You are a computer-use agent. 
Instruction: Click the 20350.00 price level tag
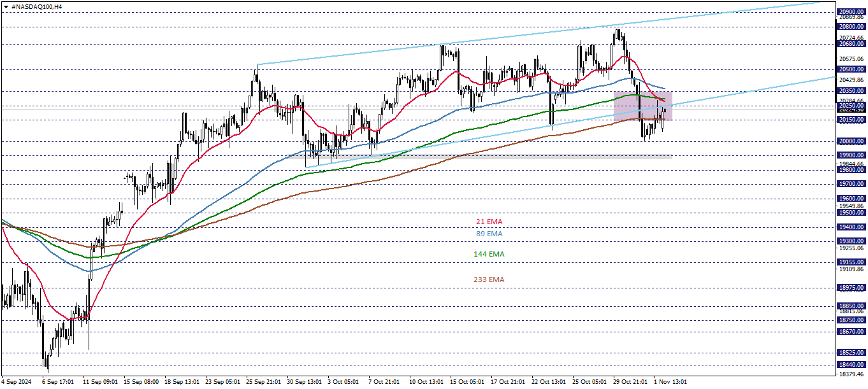[x=851, y=91]
